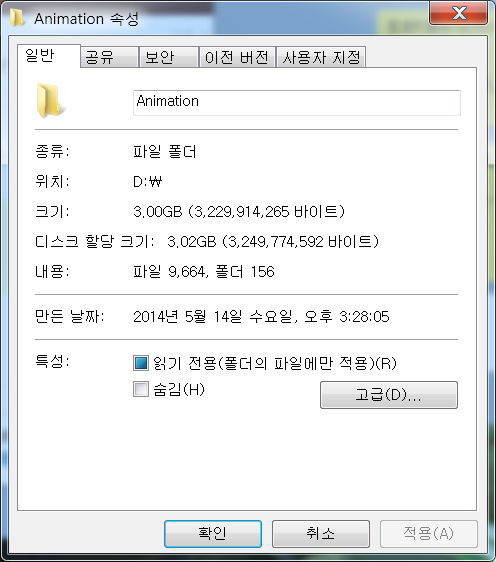
Task: Click the Animation folder name field
Action: pos(297,103)
